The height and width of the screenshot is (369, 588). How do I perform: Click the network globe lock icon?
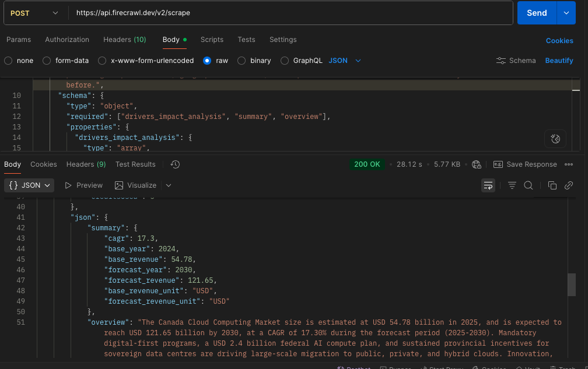(477, 164)
